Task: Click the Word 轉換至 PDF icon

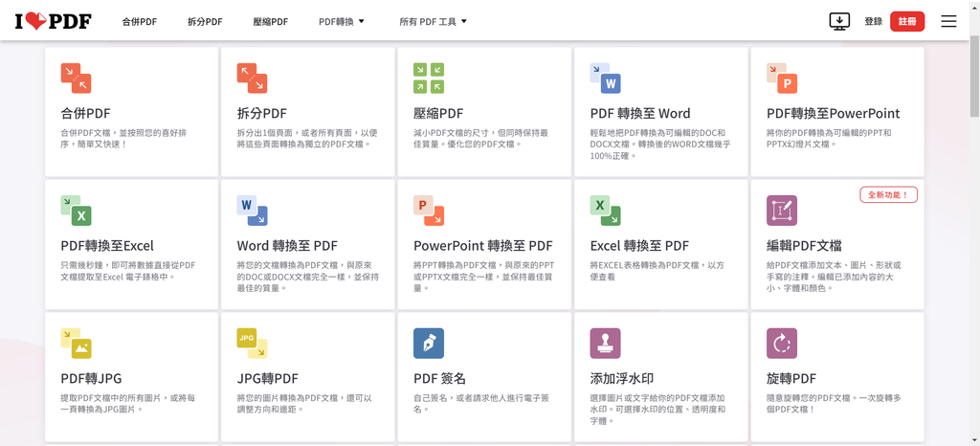Action: coord(252,211)
